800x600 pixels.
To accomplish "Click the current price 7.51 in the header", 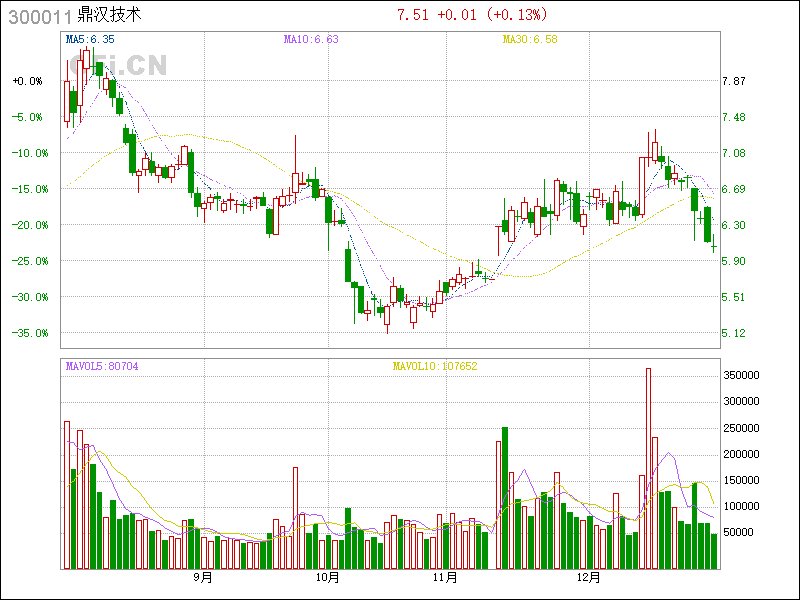I will (x=413, y=15).
